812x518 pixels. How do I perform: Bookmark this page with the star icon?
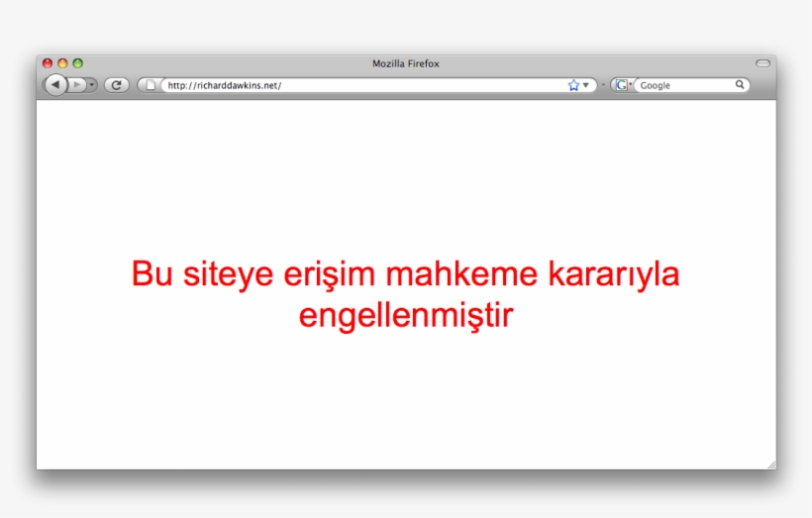573,85
